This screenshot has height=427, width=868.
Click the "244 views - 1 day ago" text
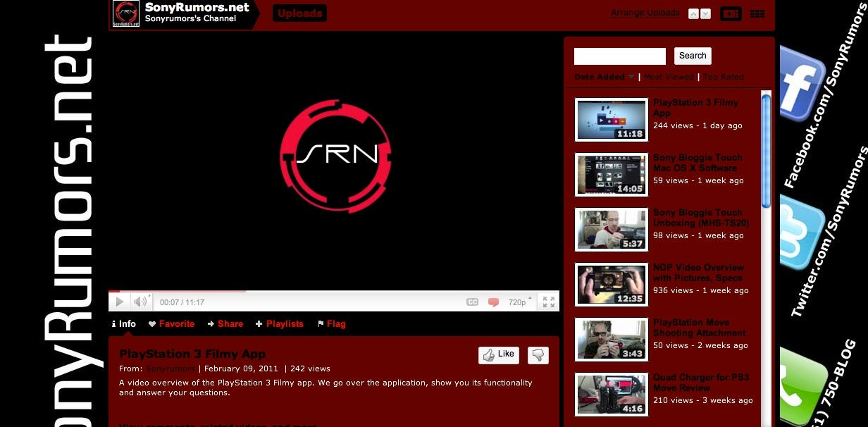coord(697,125)
